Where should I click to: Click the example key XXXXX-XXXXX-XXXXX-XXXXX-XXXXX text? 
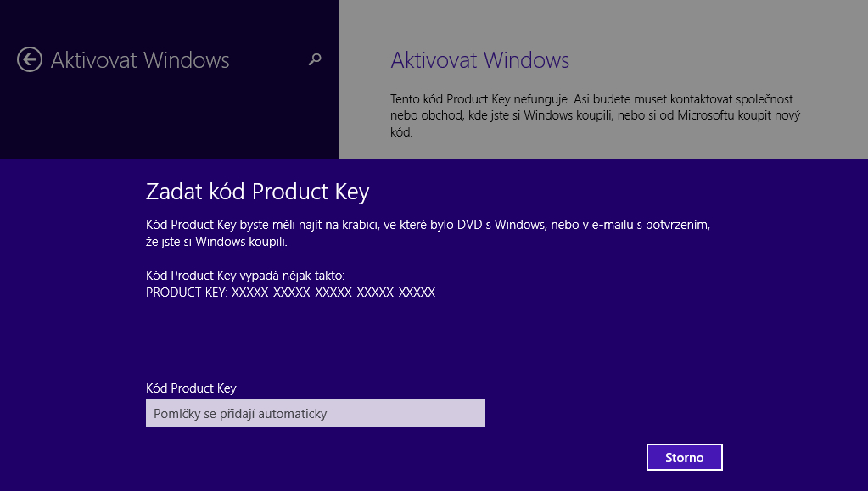[333, 293]
